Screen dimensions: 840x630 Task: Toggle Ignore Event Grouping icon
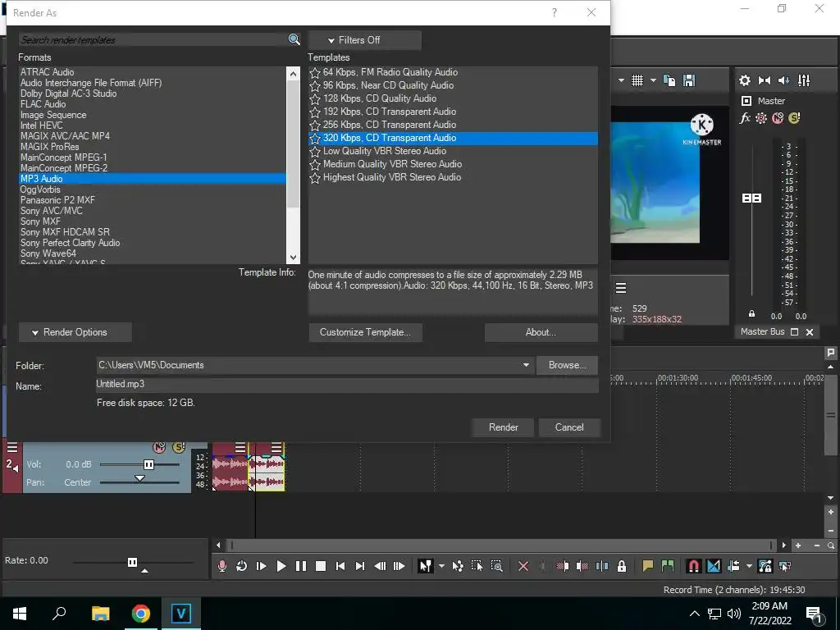click(785, 566)
